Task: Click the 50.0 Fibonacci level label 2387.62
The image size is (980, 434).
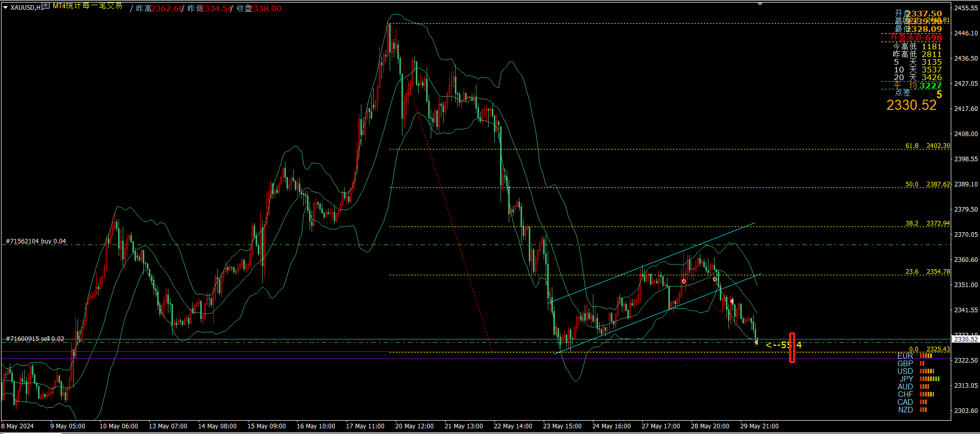Action: point(928,184)
